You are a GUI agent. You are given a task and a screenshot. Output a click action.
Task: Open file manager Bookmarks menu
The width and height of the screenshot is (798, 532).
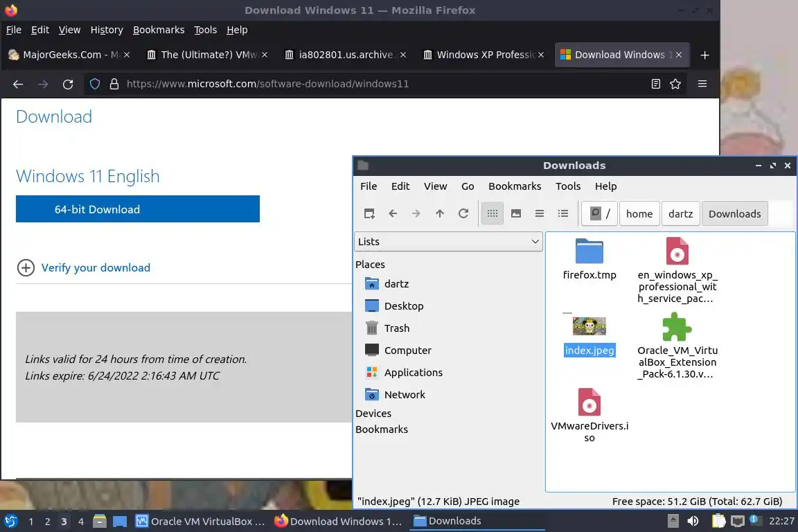[x=515, y=186]
